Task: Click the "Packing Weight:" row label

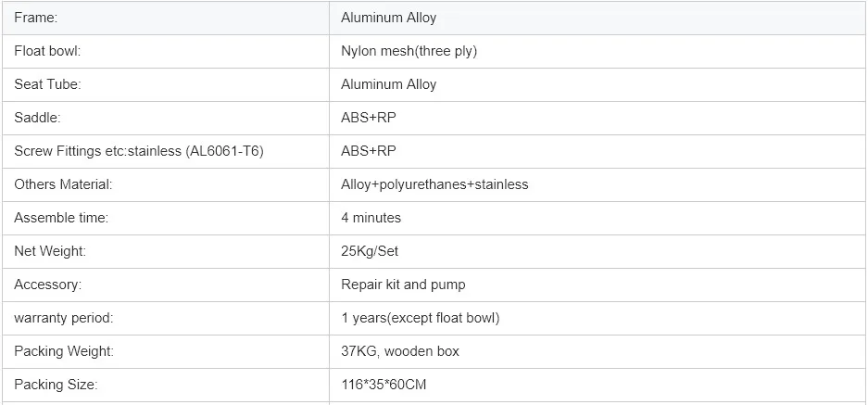Action: (63, 351)
